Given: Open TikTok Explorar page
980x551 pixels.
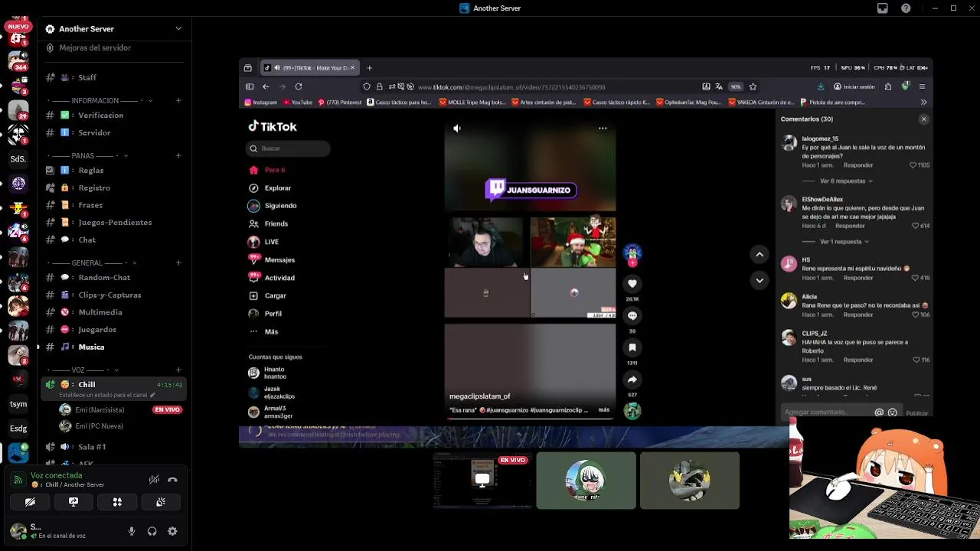Looking at the screenshot, I should tap(270, 187).
